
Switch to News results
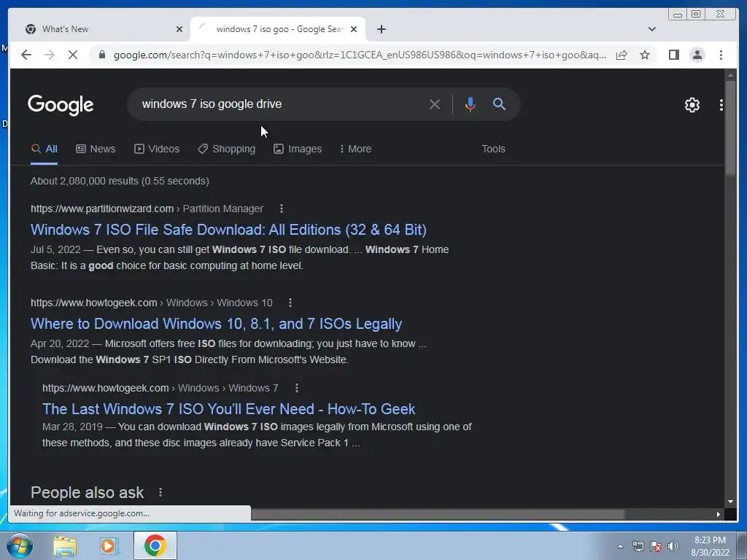[x=96, y=149]
